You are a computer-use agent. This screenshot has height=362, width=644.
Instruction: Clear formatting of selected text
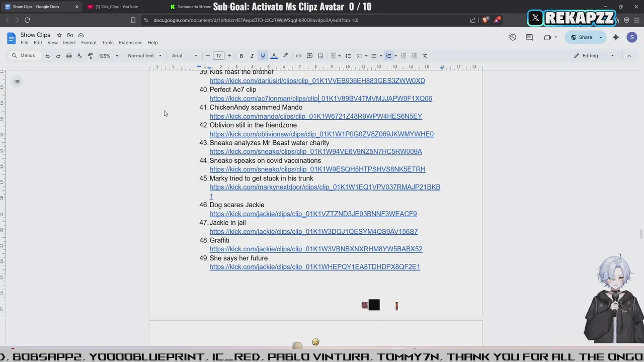[425, 56]
